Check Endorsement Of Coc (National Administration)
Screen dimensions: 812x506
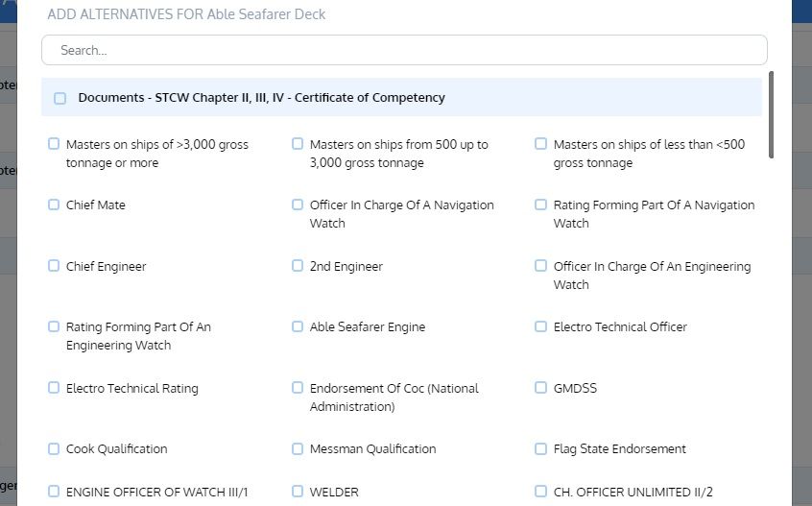(x=298, y=387)
